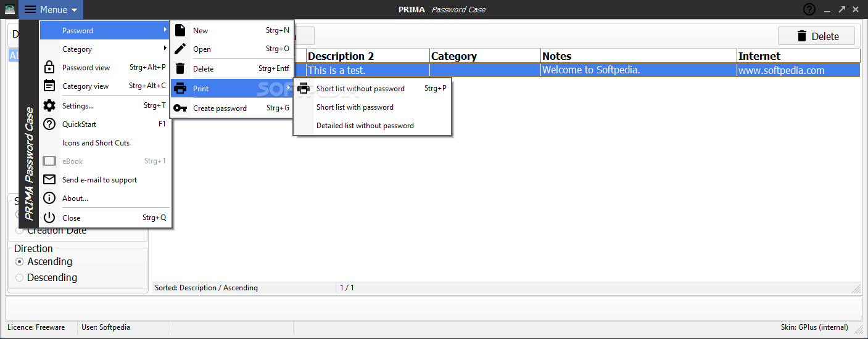Viewport: 868px width, 339px height.
Task: Click the pencil icon beside Open
Action: (x=180, y=49)
